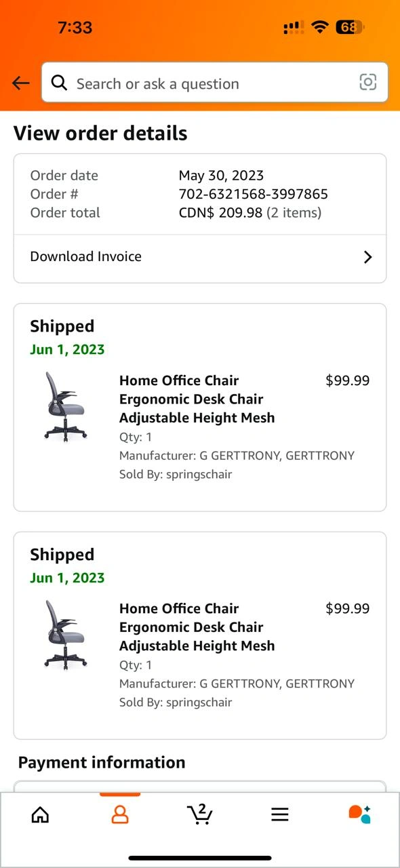This screenshot has height=868, width=400.
Task: Tap the Download Invoice row
Action: pos(200,257)
